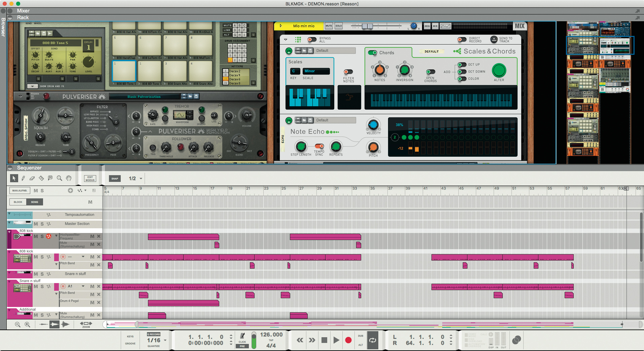Select the Mute tool in the sequencer
Image resolution: width=644 pixels, height=351 pixels.
[x=50, y=178]
